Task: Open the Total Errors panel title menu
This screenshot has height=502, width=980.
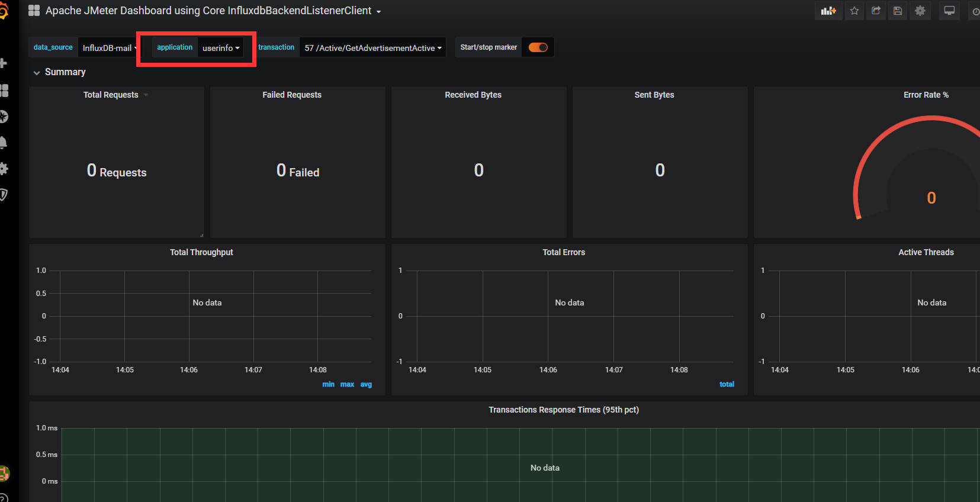Action: coord(564,252)
